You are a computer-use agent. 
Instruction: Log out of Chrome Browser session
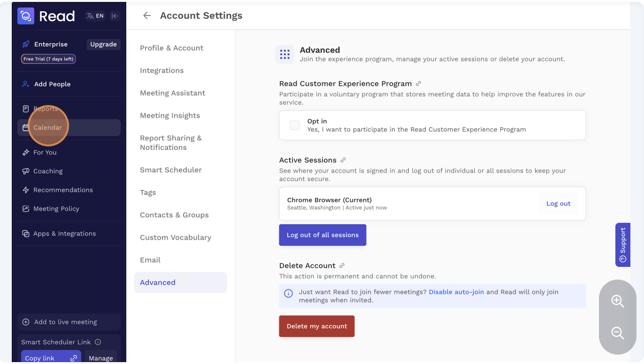559,204
